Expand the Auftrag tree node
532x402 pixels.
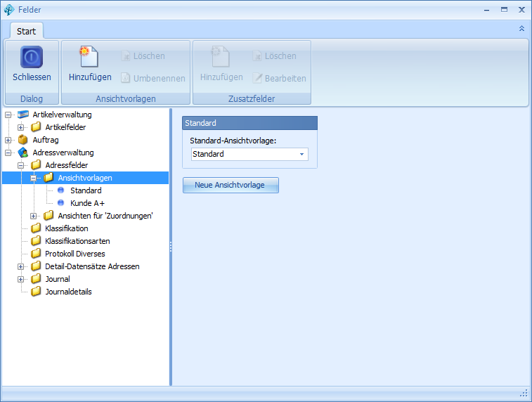tap(8, 140)
